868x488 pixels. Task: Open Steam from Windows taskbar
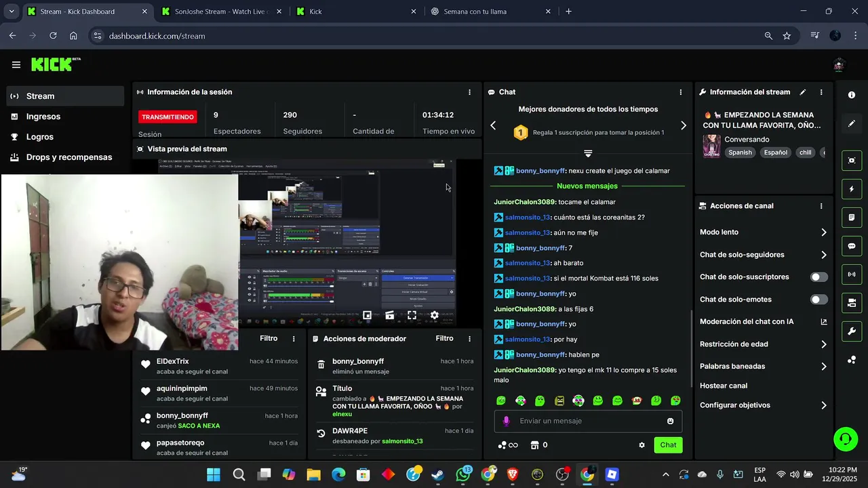438,474
